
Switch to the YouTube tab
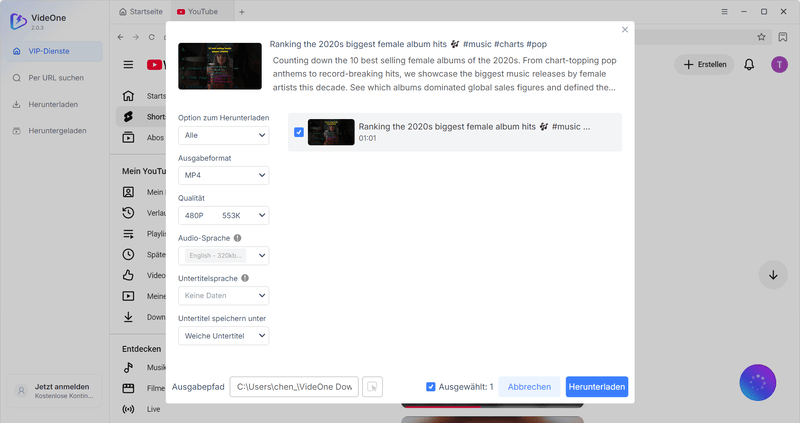coord(198,11)
